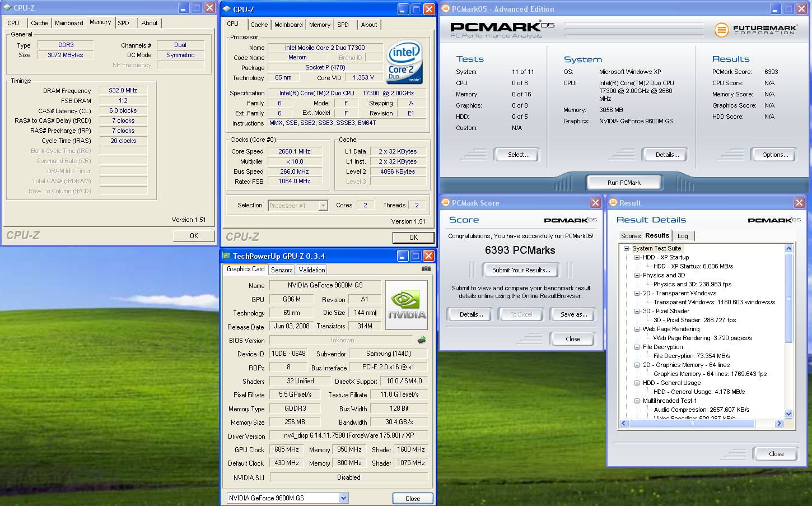Viewport: 812px width, 506px height.
Task: Open the Processor #1 selection dropdown
Action: [x=323, y=206]
